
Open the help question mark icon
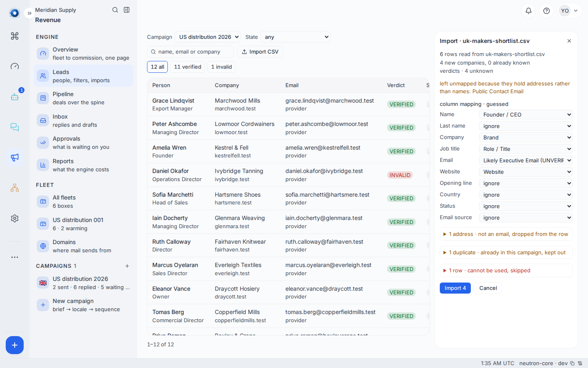tap(546, 11)
